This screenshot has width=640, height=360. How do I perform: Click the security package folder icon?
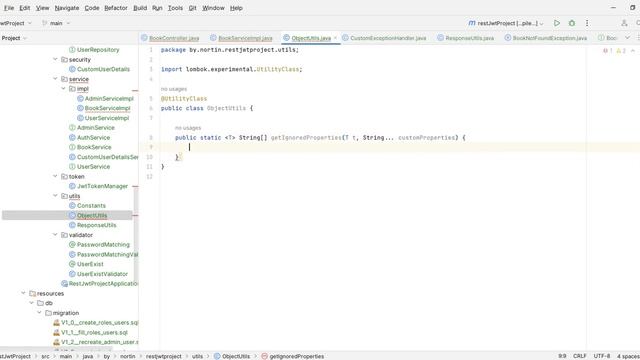coord(64,59)
